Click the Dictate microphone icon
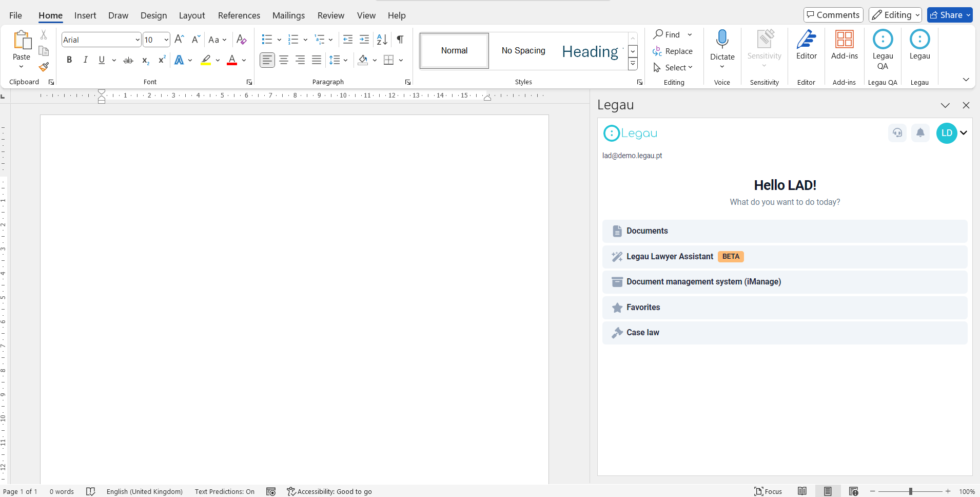 (x=722, y=40)
